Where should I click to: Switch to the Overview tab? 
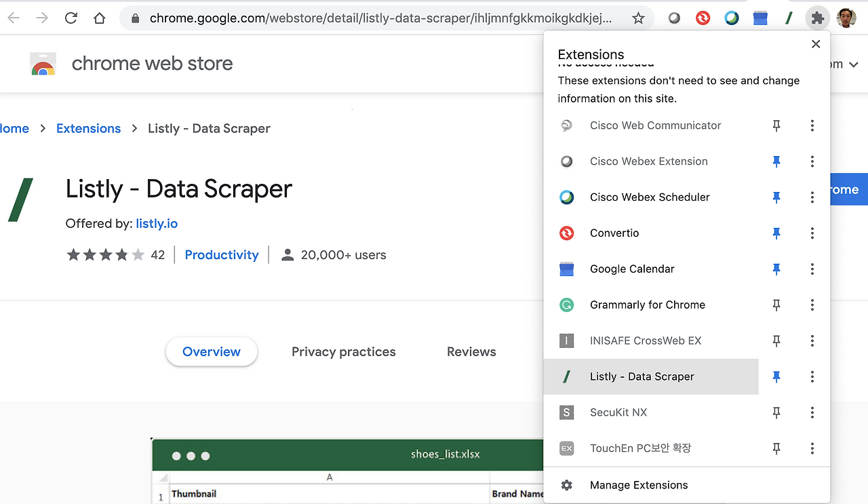coord(212,351)
